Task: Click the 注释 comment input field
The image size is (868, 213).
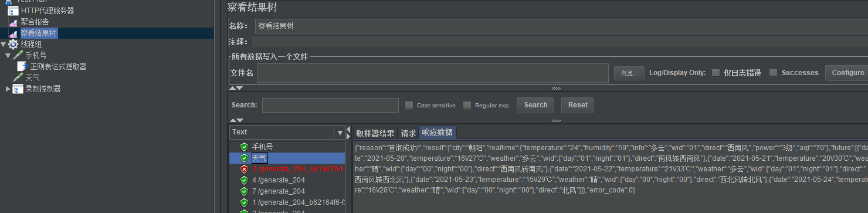Action: pyautogui.click(x=560, y=42)
